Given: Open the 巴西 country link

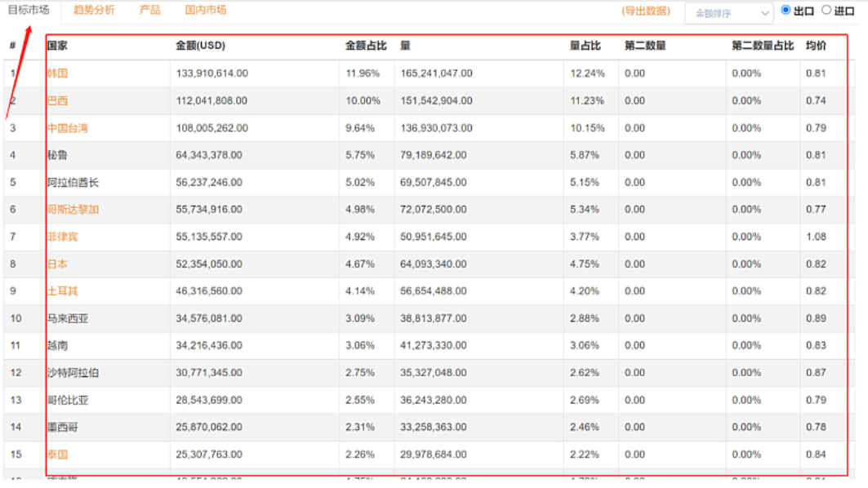Looking at the screenshot, I should pos(57,101).
